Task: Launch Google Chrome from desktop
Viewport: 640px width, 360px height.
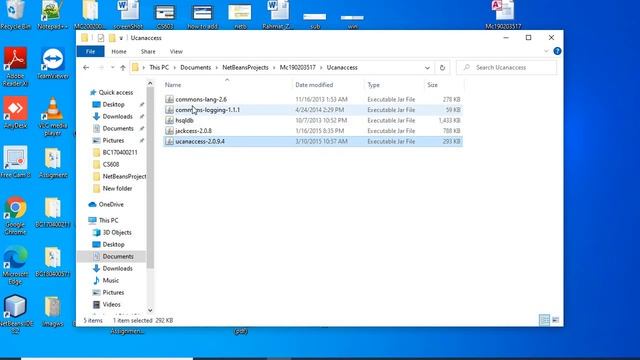Action: tap(15, 216)
